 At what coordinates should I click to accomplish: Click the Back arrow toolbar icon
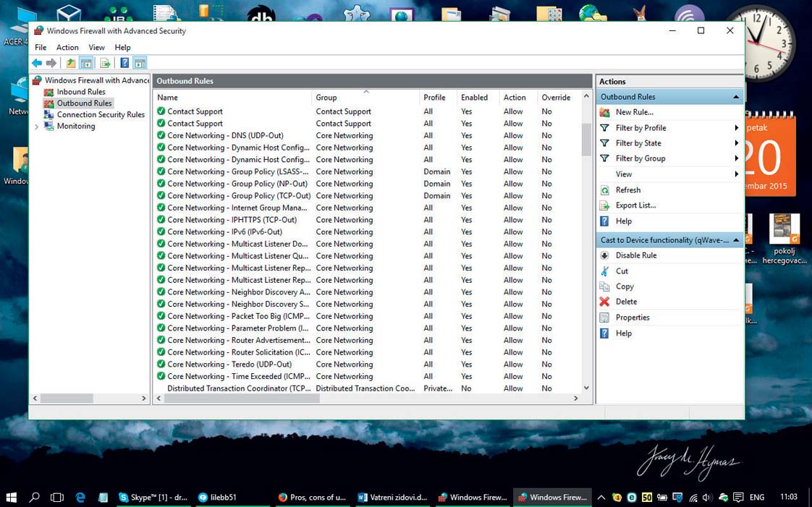37,63
